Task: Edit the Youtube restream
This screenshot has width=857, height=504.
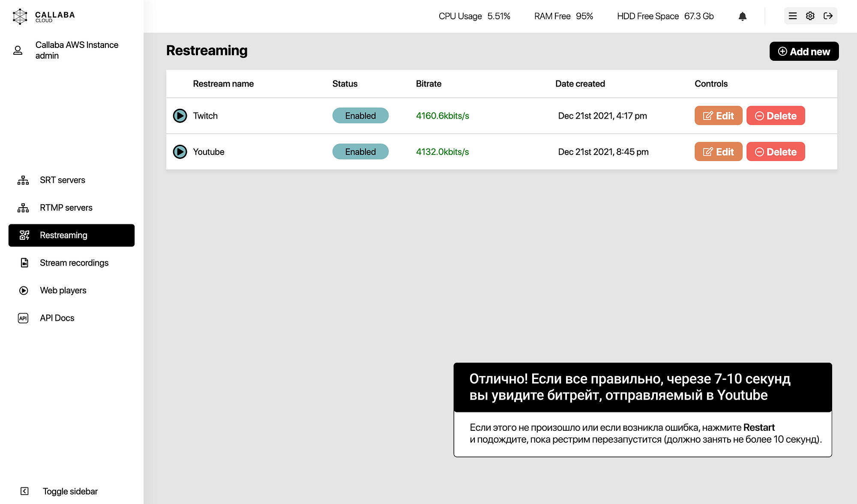Action: click(718, 152)
